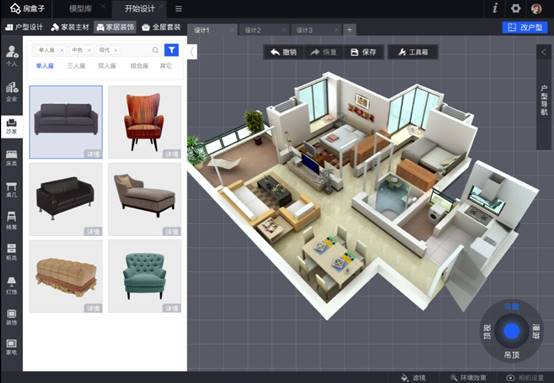Open the 全屋套装 tab in toolbar
The image size is (554, 383).
(x=161, y=27)
